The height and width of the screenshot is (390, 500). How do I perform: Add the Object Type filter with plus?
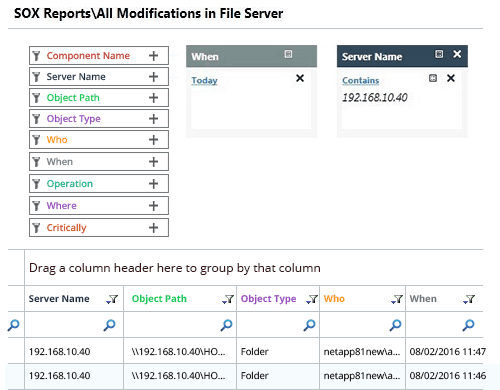click(153, 119)
